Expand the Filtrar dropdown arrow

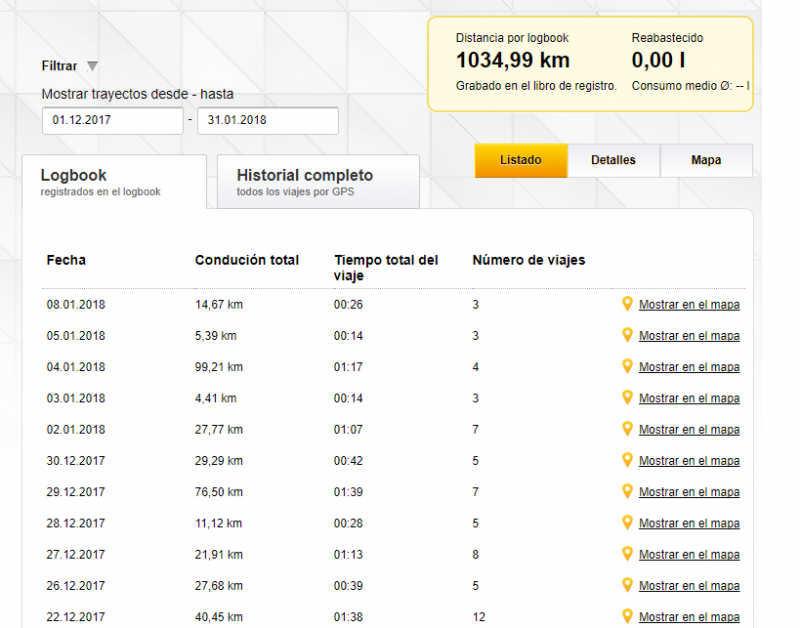coord(92,66)
